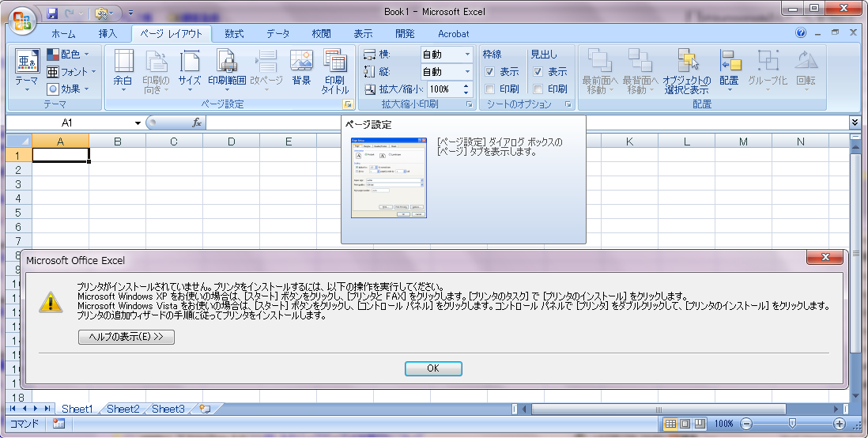This screenshot has height=438, width=868.
Task: Open the 開発 developer tab
Action: (x=406, y=34)
